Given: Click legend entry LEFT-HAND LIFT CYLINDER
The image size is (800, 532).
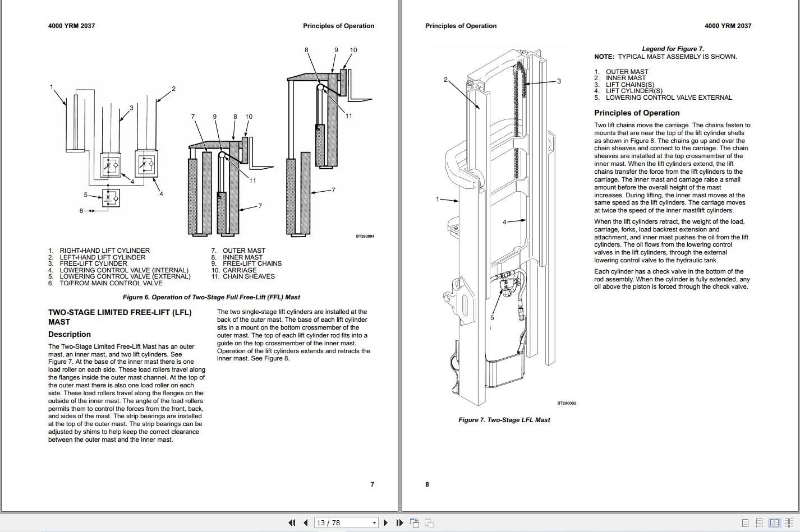Looking at the screenshot, I should (x=102, y=257).
